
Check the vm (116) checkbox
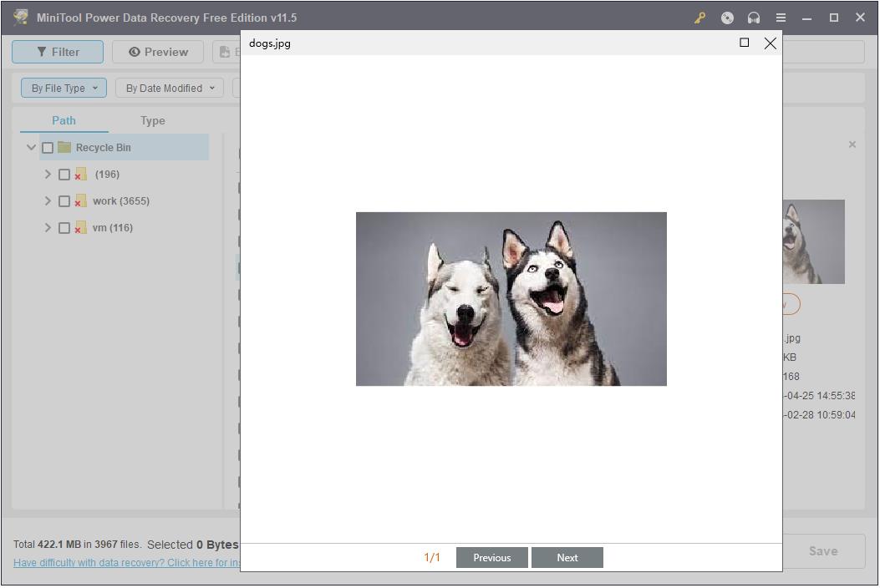point(64,228)
